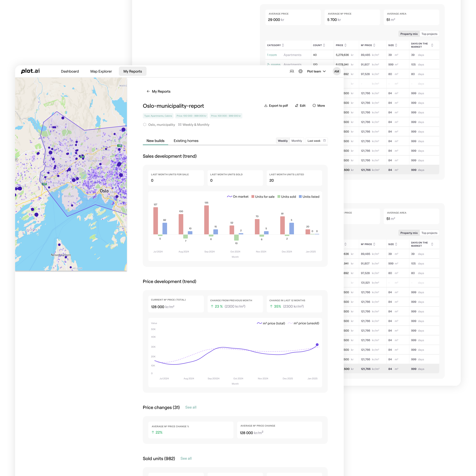The image size is (476, 476).
Task: Click envelope icon beside Weekly & Monthly
Action: click(x=180, y=125)
